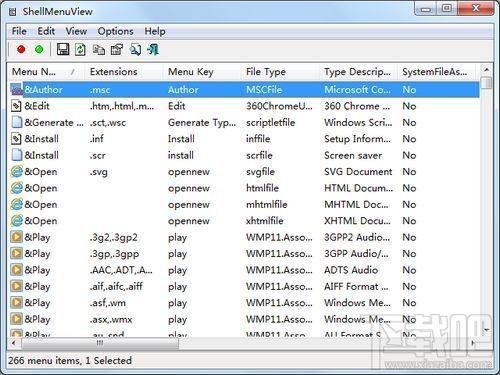Sort by the Type Description column header
500x375 pixels.
tap(358, 72)
